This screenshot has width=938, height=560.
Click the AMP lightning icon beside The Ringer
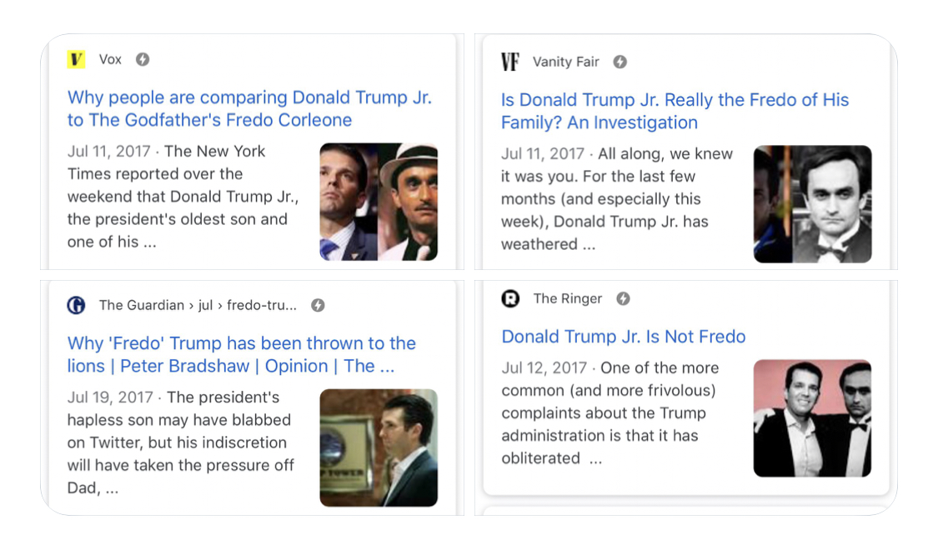pos(623,298)
